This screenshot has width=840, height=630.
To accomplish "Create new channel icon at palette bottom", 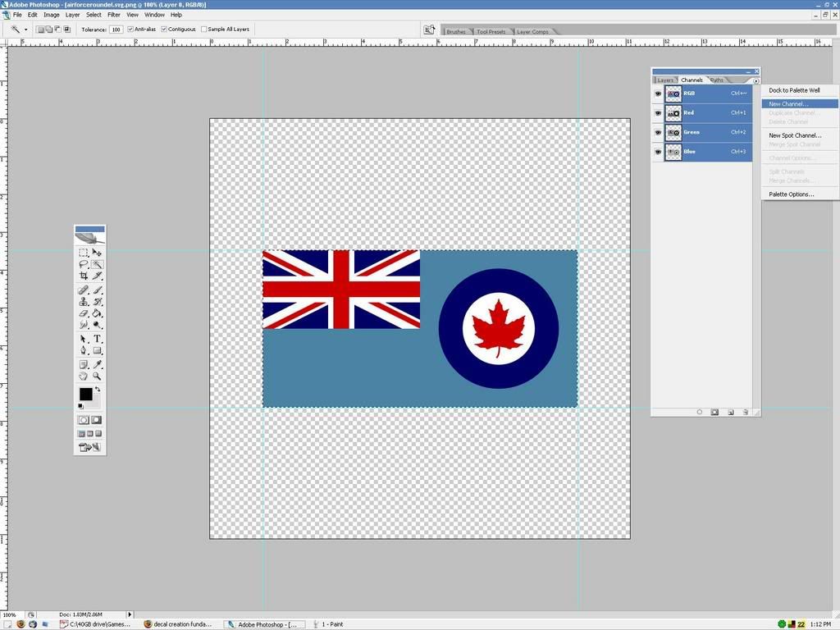I will (730, 412).
